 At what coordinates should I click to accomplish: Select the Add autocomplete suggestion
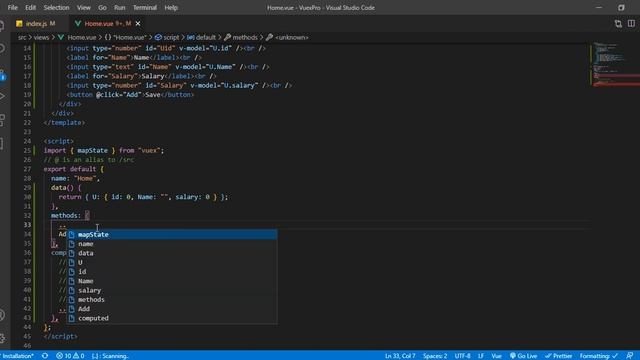click(172, 309)
